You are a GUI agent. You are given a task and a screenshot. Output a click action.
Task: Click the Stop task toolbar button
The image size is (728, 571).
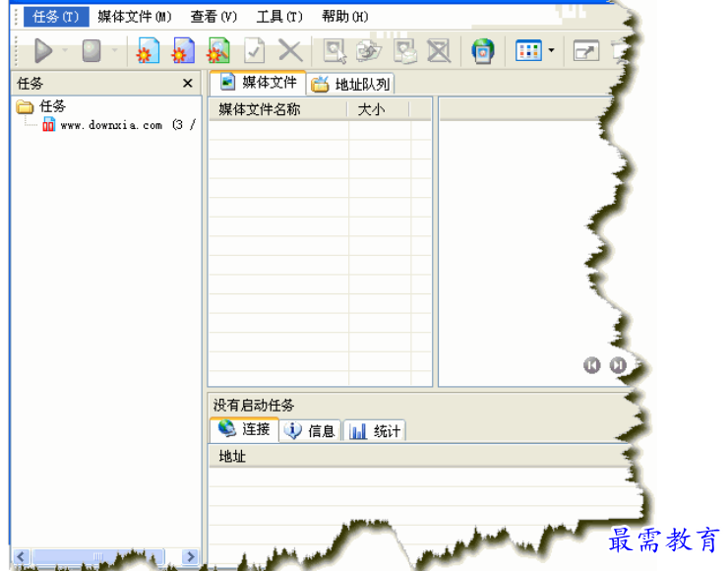point(91,50)
